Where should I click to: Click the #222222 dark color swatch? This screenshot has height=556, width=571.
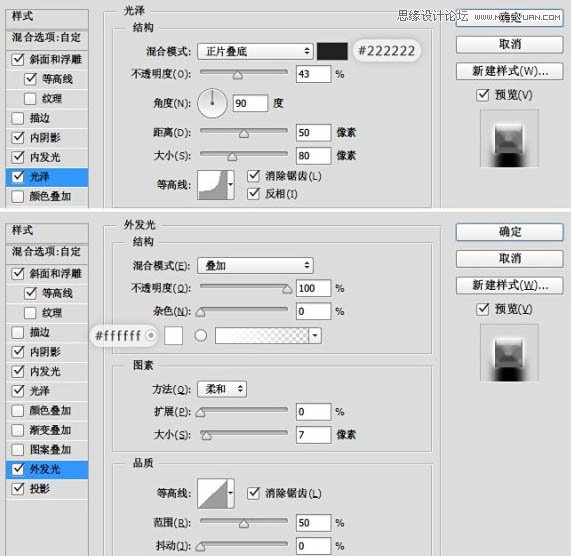332,51
